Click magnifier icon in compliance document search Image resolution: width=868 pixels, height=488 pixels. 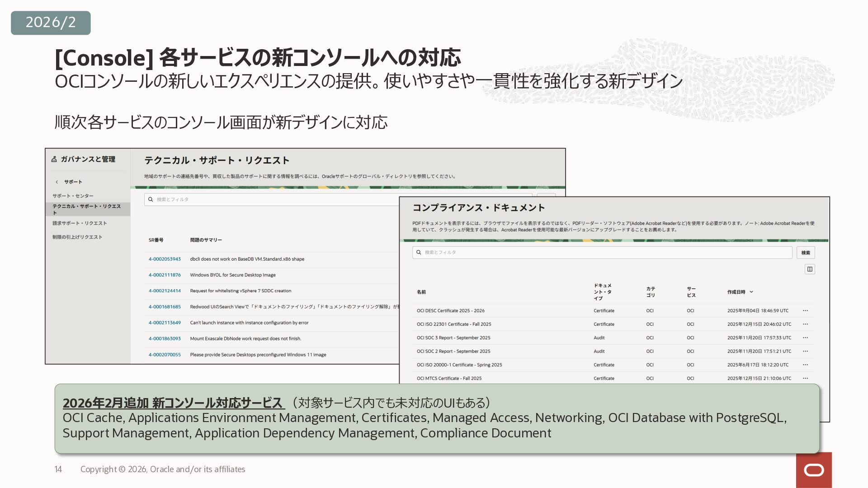coord(419,252)
